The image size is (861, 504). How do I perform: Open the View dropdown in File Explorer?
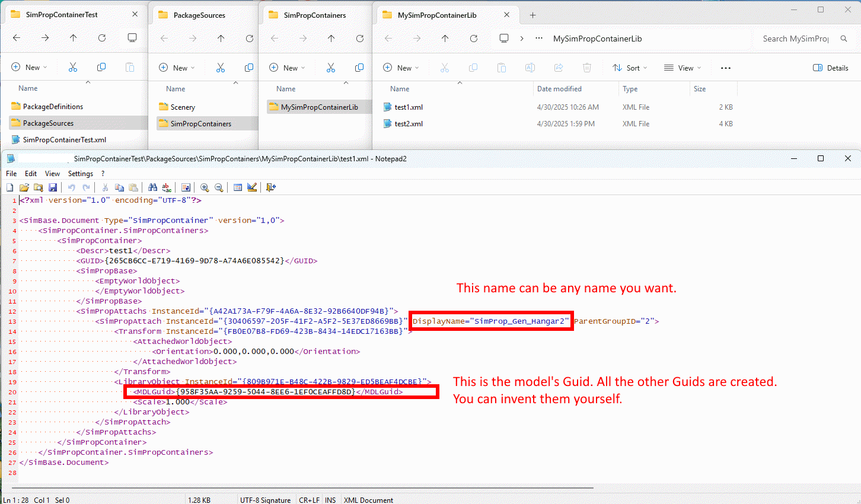click(683, 68)
